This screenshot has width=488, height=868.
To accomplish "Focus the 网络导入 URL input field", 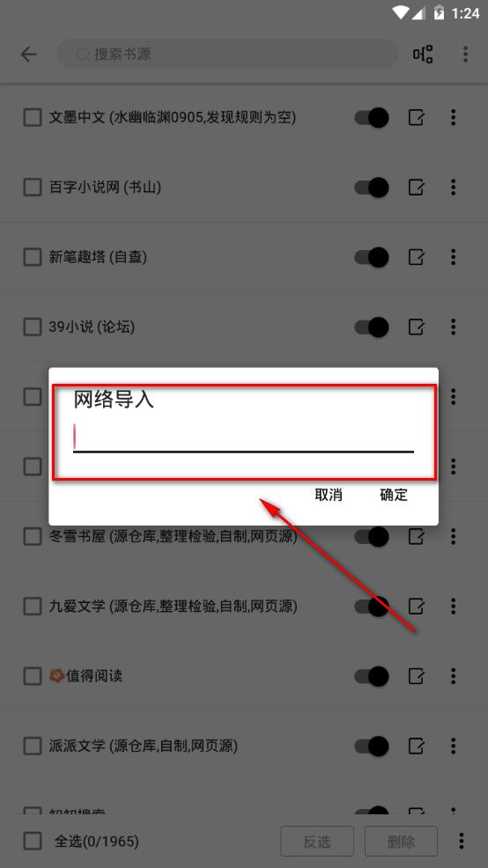I will (x=243, y=438).
